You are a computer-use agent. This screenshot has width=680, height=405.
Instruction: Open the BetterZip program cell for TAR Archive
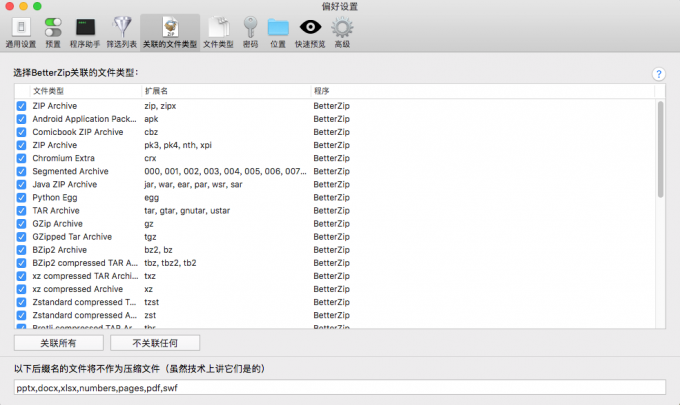click(331, 210)
